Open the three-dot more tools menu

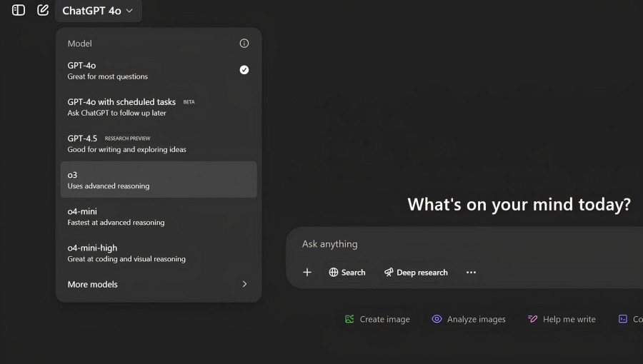click(x=472, y=272)
